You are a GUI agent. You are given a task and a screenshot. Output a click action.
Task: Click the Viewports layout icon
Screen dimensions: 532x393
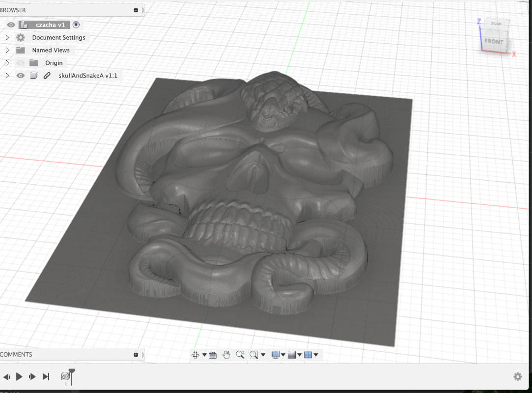pyautogui.click(x=308, y=355)
